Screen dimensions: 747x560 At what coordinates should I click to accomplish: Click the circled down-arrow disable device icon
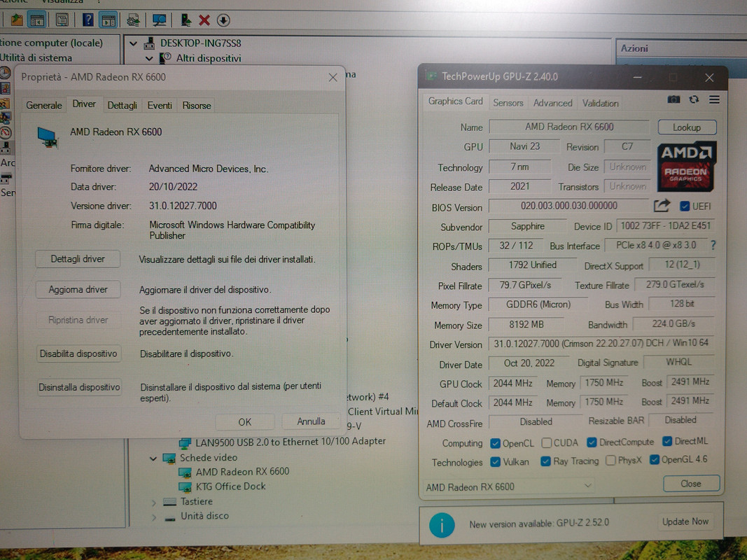tap(223, 20)
